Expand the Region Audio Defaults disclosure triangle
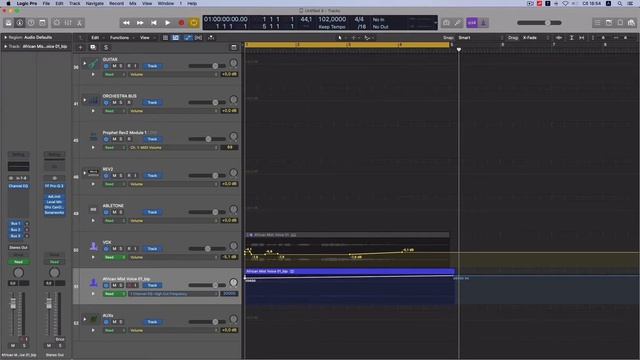The width and height of the screenshot is (640, 360). (6, 37)
